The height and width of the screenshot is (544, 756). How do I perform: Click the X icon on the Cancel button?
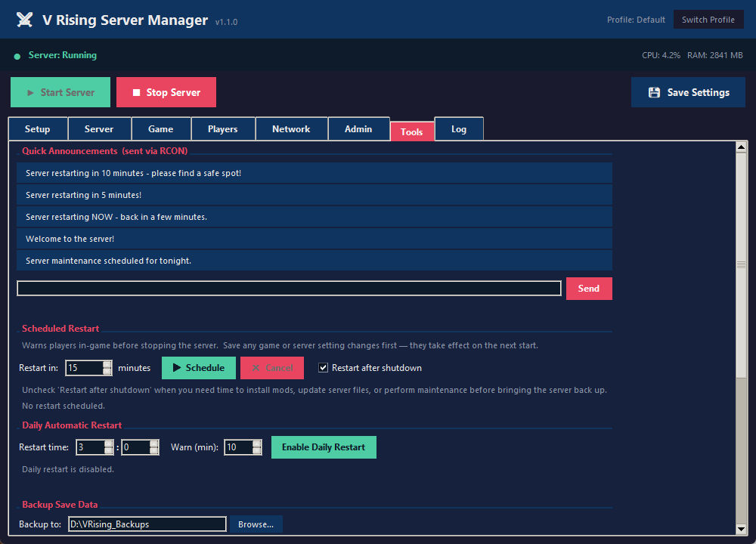coord(256,368)
